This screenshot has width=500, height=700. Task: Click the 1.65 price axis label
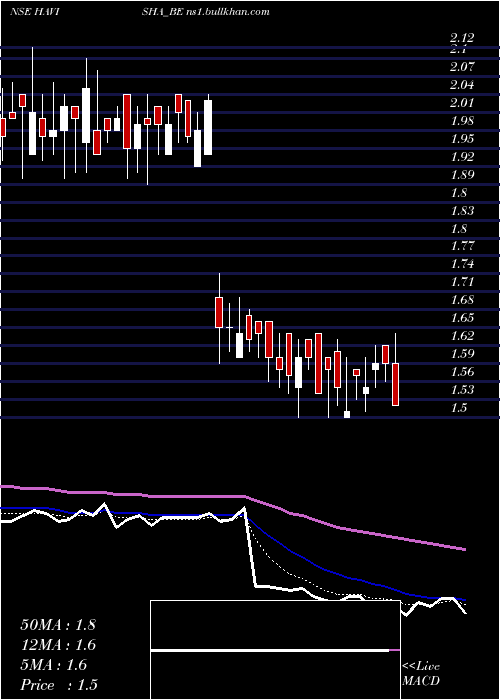click(x=462, y=318)
